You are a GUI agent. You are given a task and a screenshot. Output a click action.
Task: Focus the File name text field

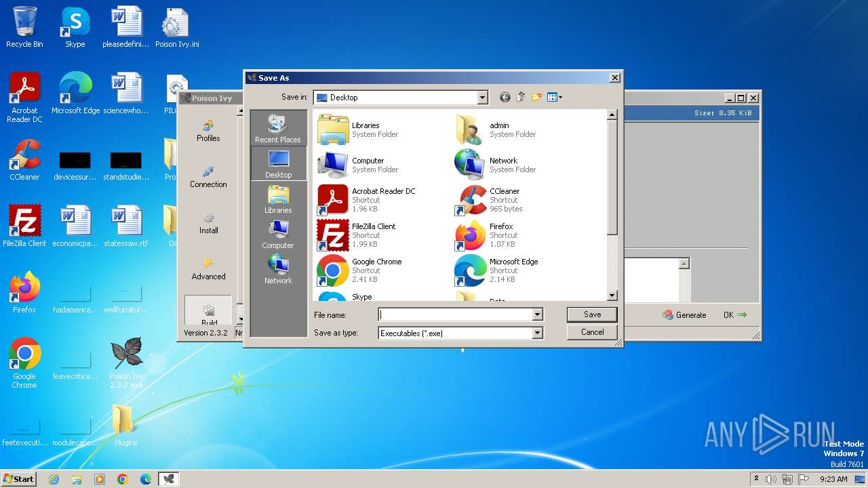pyautogui.click(x=455, y=314)
